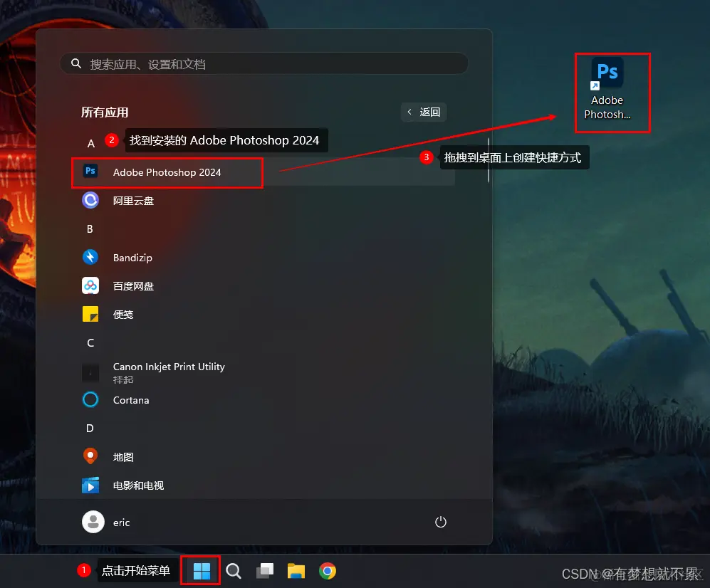Open the 地图 maps icon
This screenshot has height=588, width=710.
click(x=90, y=456)
